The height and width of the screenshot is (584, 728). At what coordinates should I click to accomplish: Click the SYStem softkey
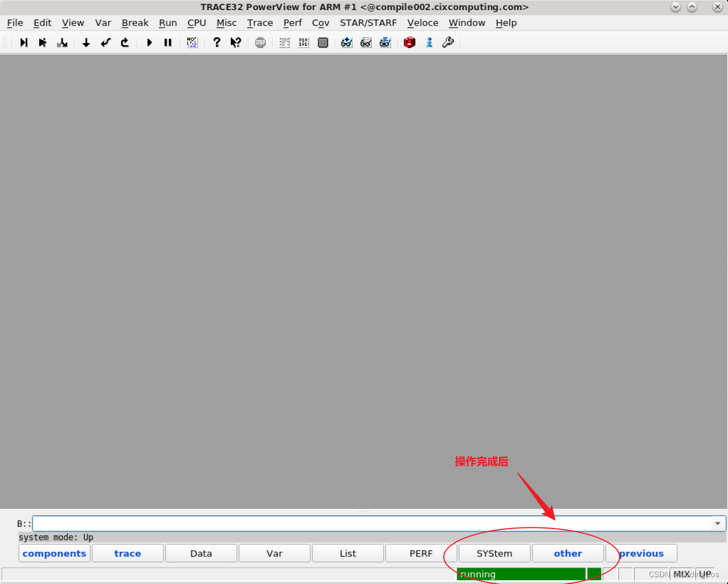(495, 553)
